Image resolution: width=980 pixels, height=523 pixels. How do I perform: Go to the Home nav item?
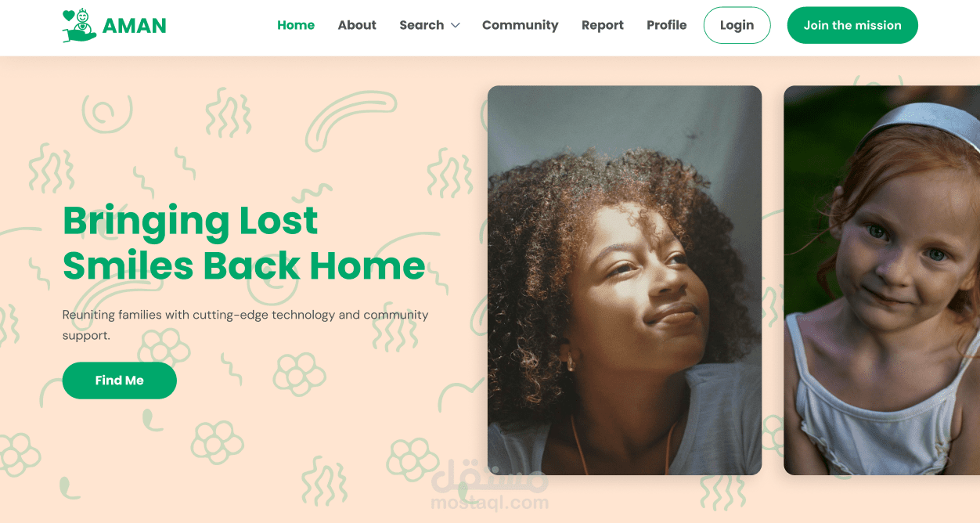coord(296,25)
